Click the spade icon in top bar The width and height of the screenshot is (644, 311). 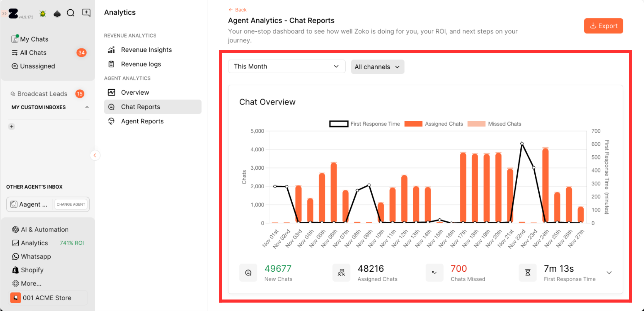[57, 13]
